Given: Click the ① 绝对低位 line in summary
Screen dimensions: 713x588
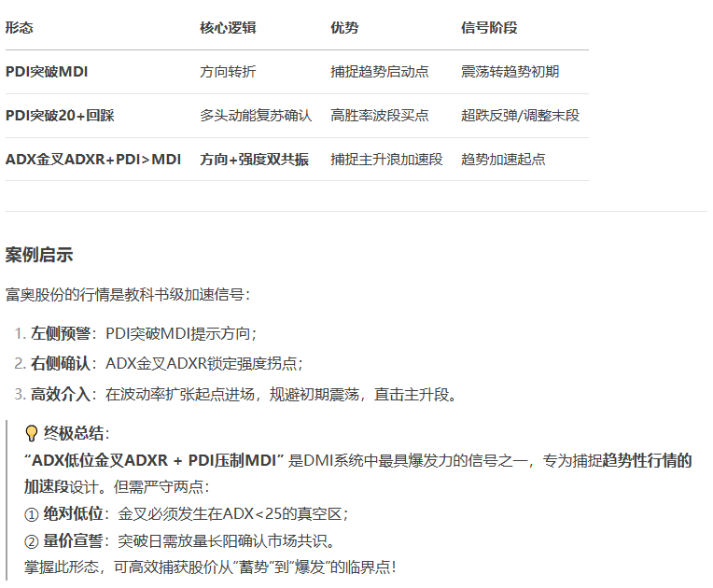Looking at the screenshot, I should coord(185,514).
